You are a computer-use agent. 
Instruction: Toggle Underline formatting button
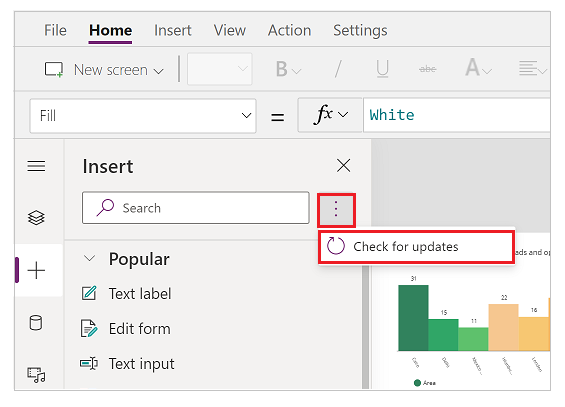point(382,69)
